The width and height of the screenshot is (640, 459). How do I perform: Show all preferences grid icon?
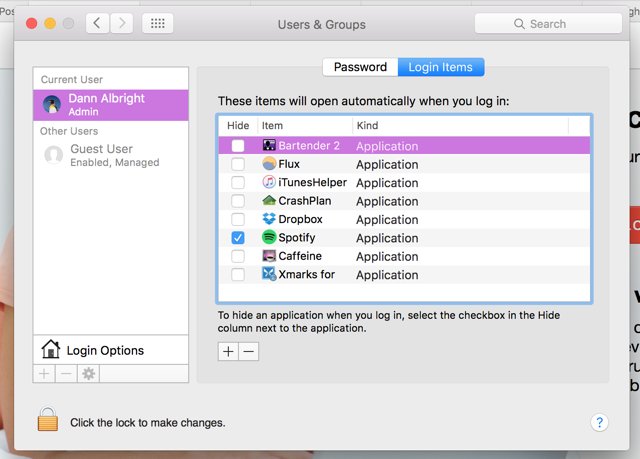point(158,23)
